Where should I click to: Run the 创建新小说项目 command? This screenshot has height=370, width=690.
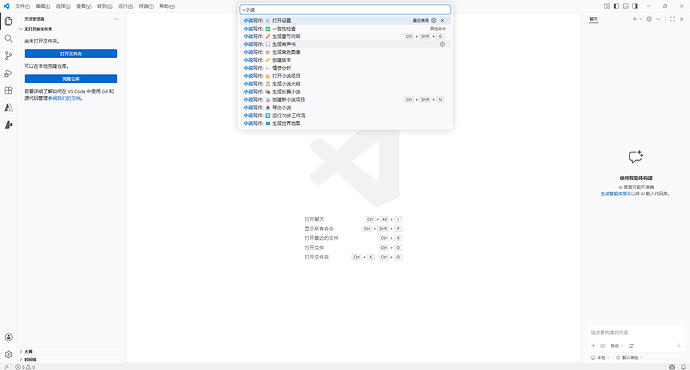[x=345, y=100]
